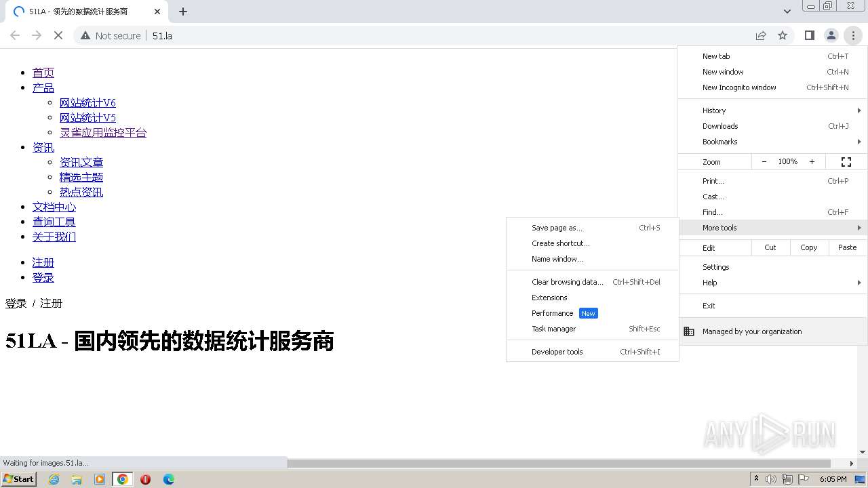This screenshot has width=868, height=488.
Task: Open Performance from More tools
Action: (x=592, y=313)
